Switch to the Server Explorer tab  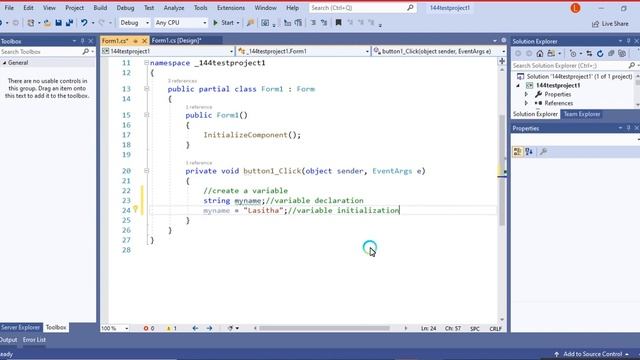tap(20, 327)
